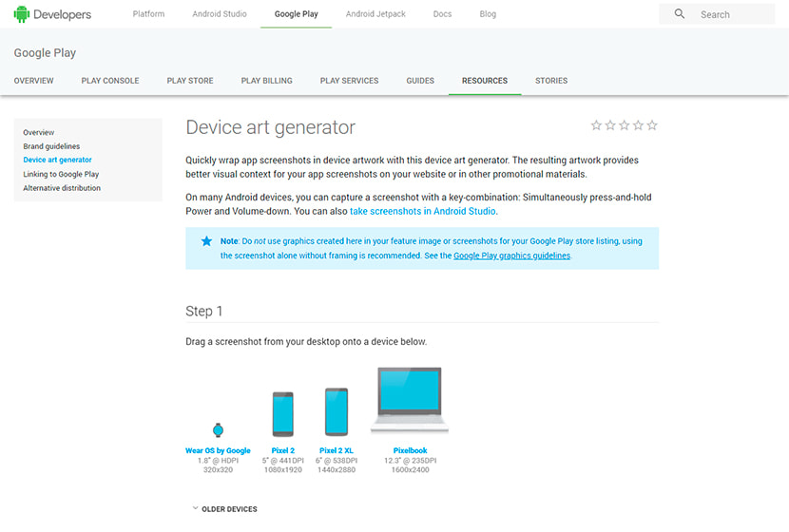This screenshot has height=532, width=789.
Task: Rate the page three stars
Action: pos(625,125)
